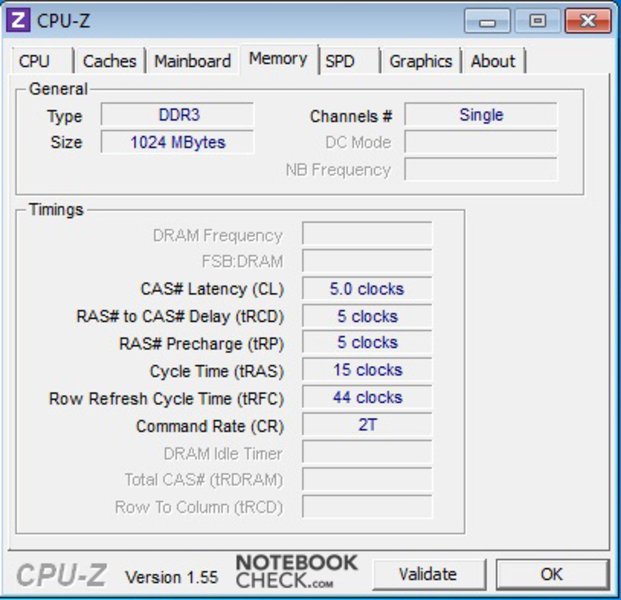Minimize the CPU-Z window

487,21
